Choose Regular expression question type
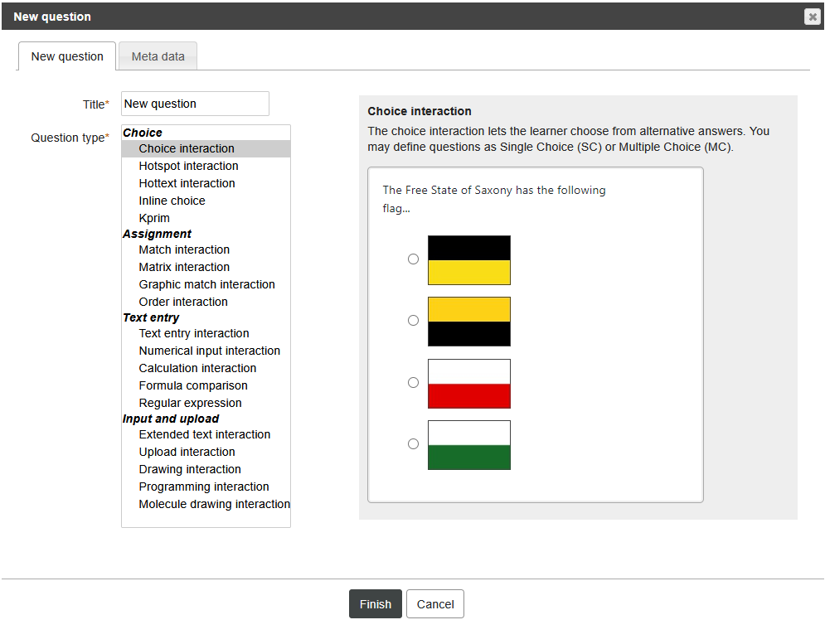This screenshot has height=644, width=825. tap(190, 403)
